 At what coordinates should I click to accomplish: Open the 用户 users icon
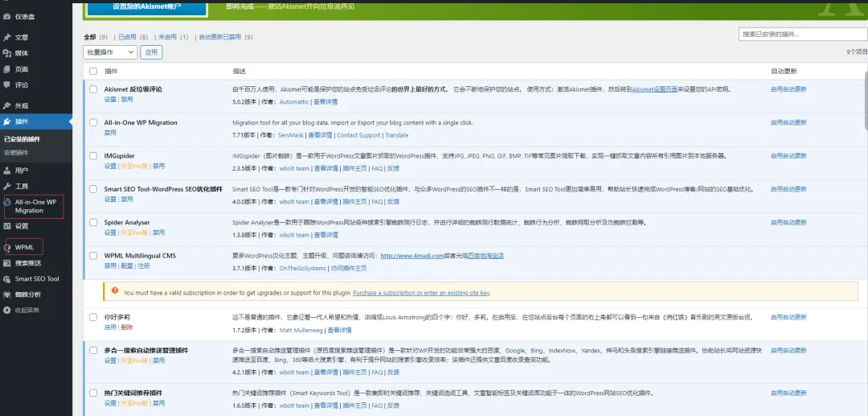(6, 171)
